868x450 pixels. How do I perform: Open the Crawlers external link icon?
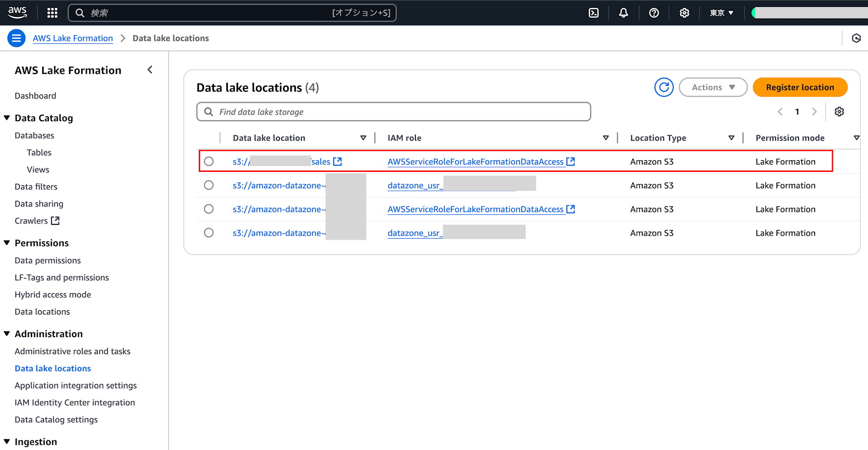click(x=55, y=220)
